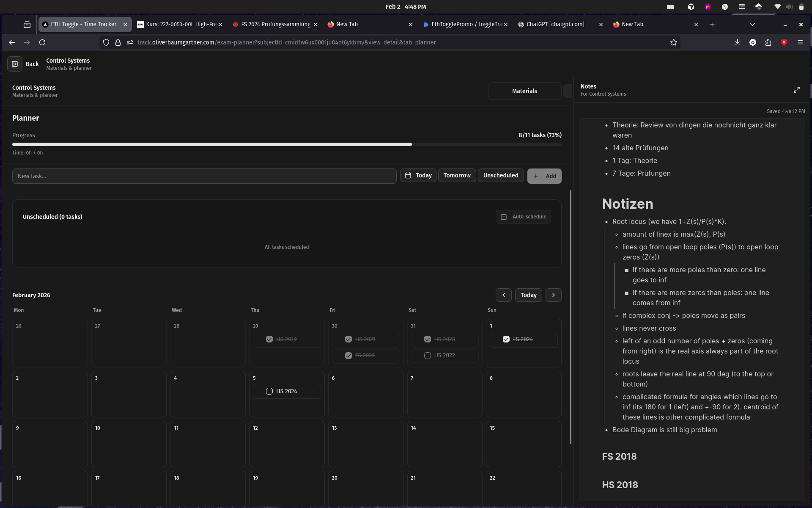Check the HS 2022 task checkbox

tap(427, 356)
